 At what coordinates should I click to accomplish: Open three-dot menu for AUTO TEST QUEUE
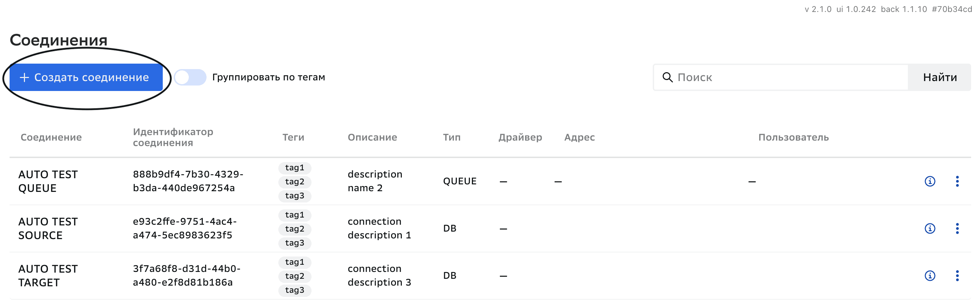[957, 181]
